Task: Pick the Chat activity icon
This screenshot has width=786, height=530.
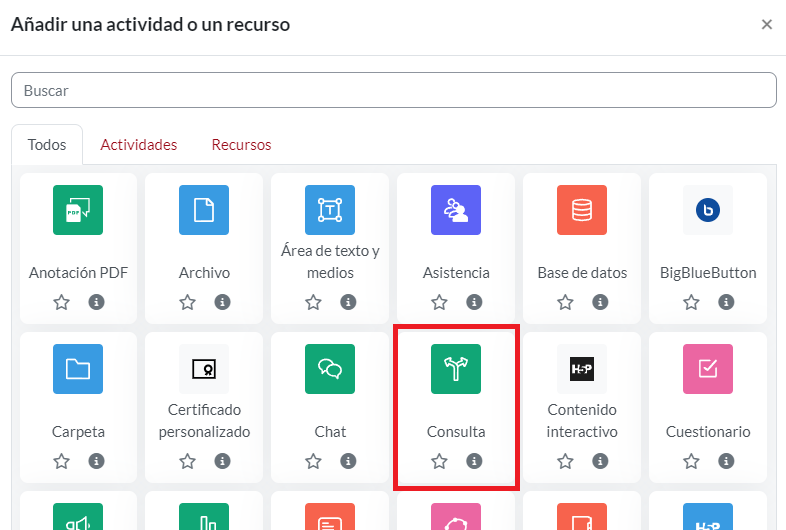Action: point(330,369)
